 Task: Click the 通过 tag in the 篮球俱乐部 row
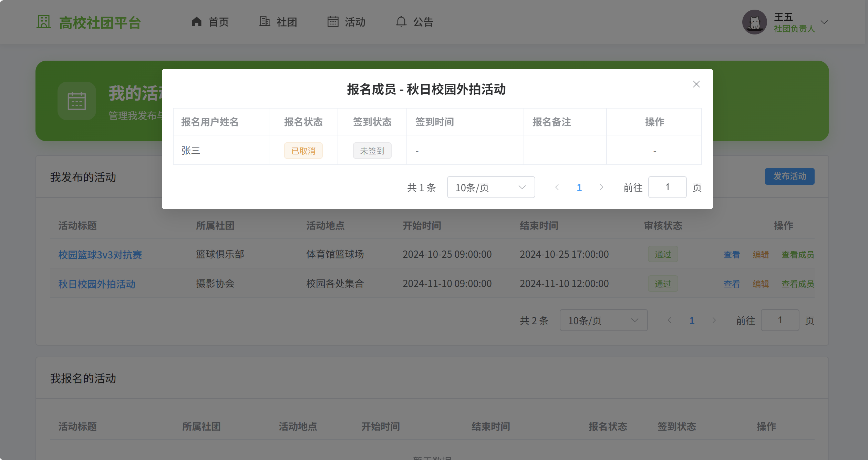point(663,254)
